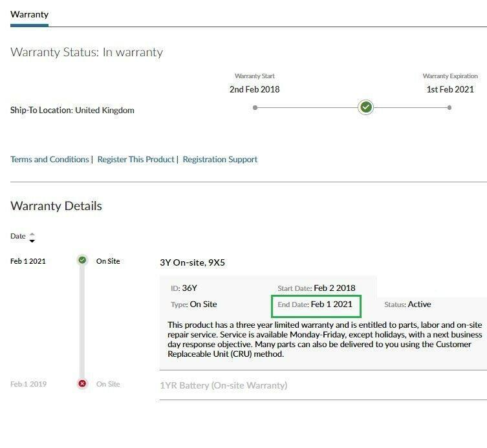The height and width of the screenshot is (448, 487).
Task: Click the Status: Active text
Action: [x=407, y=304]
